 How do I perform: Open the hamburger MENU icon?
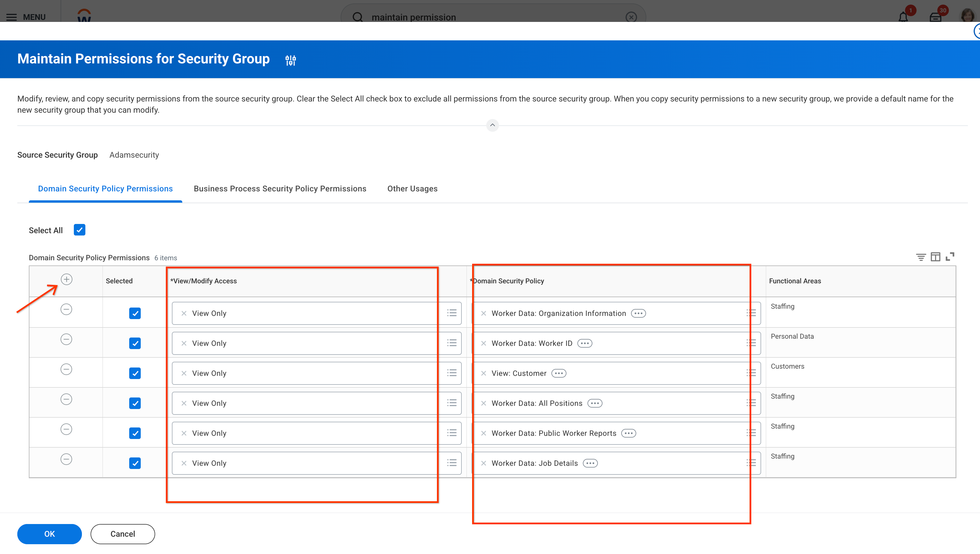click(12, 17)
